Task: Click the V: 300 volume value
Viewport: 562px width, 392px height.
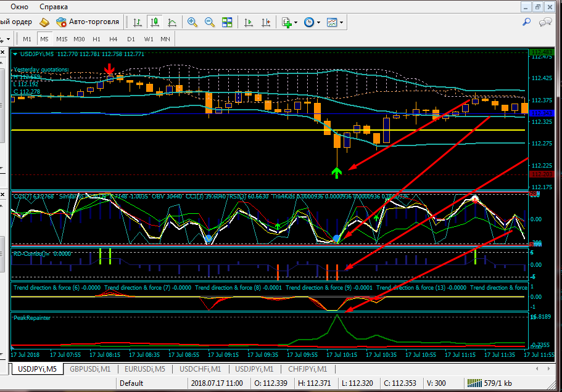Action: pyautogui.click(x=436, y=383)
